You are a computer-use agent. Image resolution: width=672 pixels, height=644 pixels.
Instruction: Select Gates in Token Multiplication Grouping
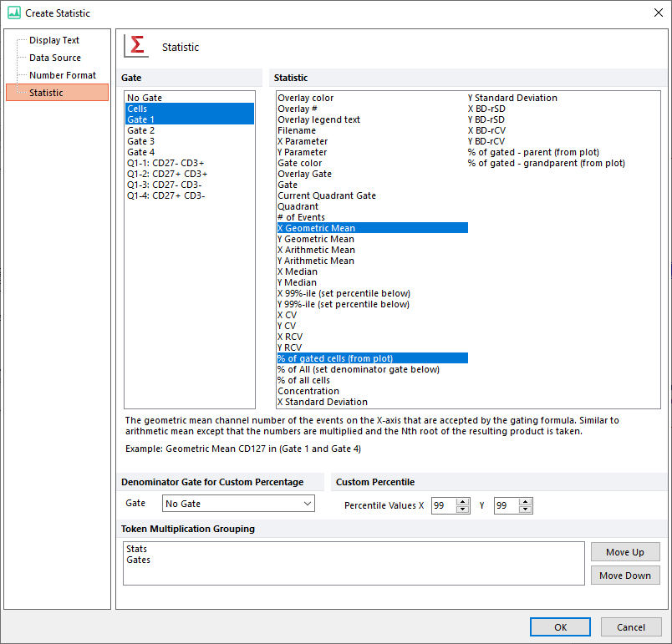pyautogui.click(x=354, y=560)
